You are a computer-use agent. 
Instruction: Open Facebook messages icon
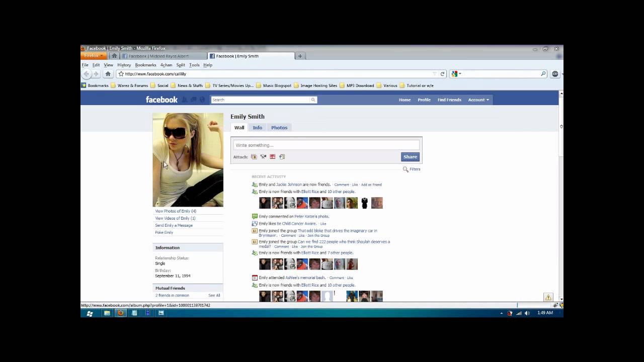pos(193,100)
